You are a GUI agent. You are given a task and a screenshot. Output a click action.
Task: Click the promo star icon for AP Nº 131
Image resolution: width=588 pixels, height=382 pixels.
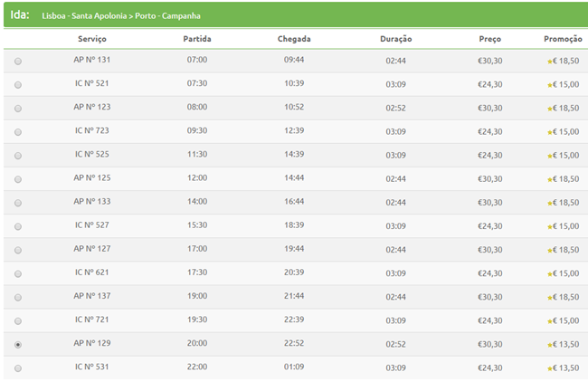point(550,62)
